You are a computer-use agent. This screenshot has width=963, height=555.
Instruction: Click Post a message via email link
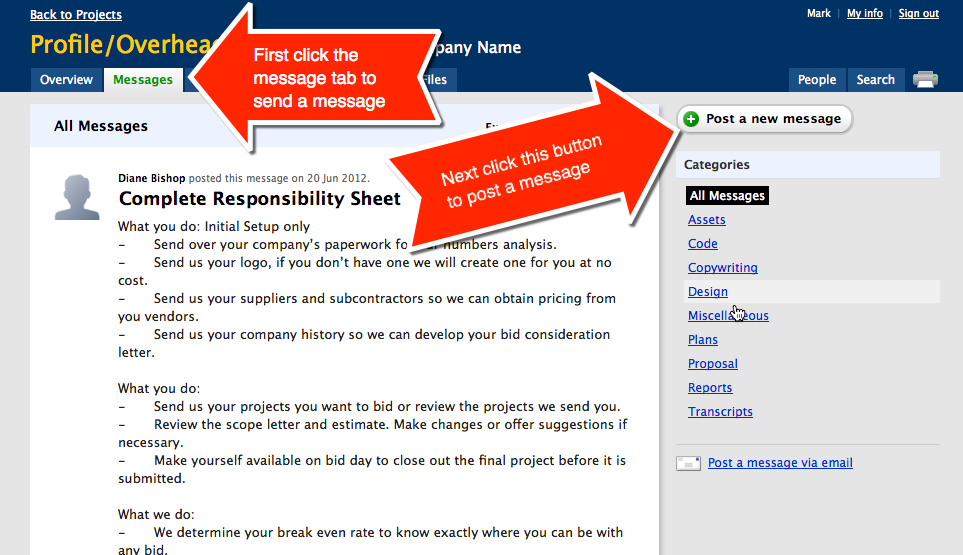[x=780, y=463]
